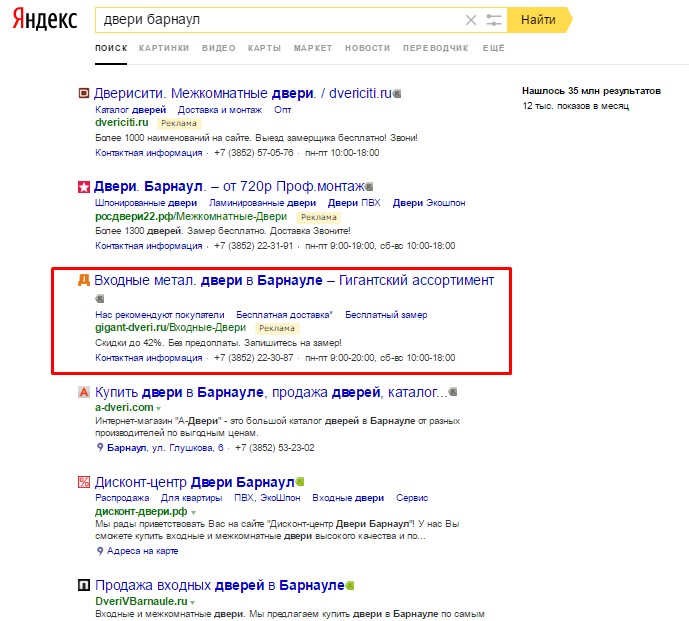Open Для квартиры sitelink

click(192, 498)
